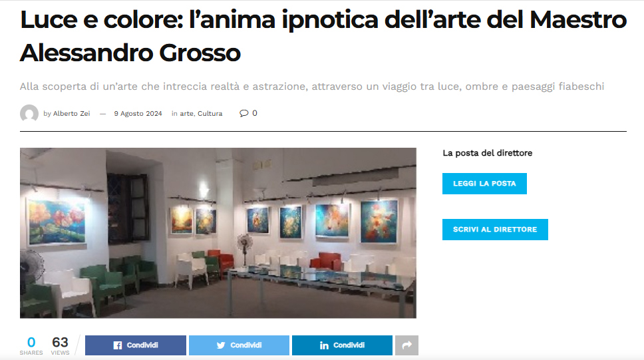Screen dimensions: 644x360
Task: Share article on Facebook Condividi button
Action: [x=136, y=345]
